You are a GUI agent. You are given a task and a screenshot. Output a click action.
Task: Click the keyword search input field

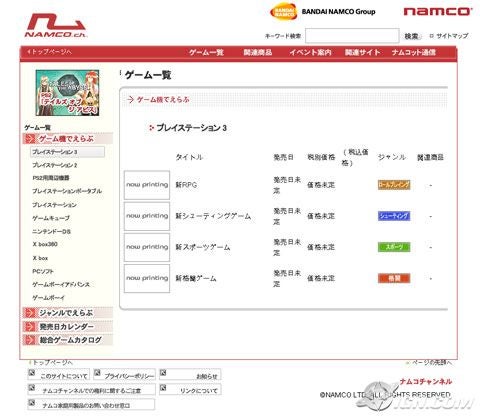(352, 36)
